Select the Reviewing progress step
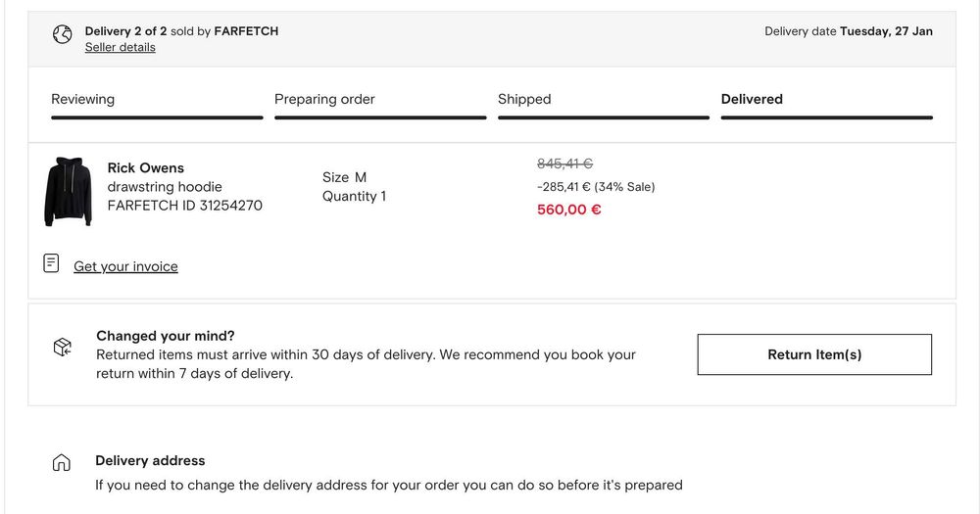Screen dimensions: 980x514 82,99
